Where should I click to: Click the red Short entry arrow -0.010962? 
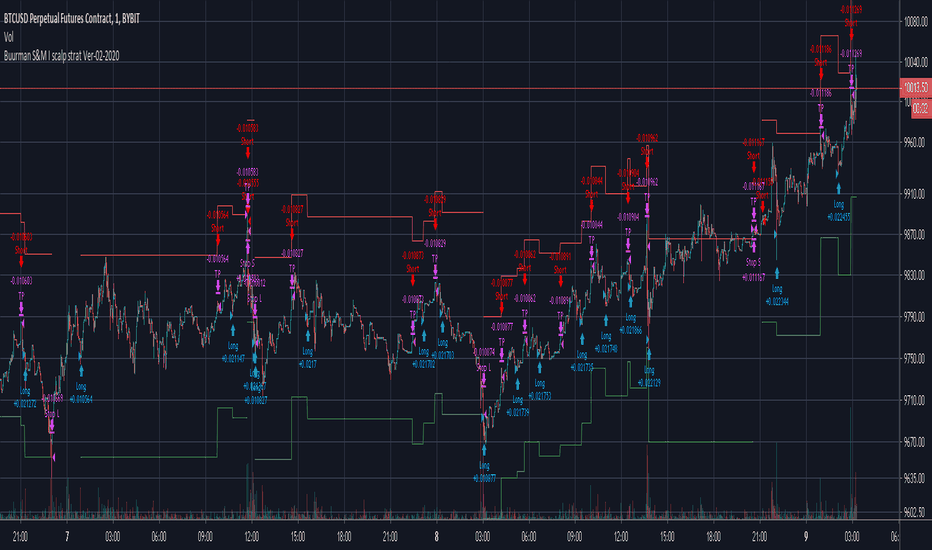pyautogui.click(x=647, y=162)
